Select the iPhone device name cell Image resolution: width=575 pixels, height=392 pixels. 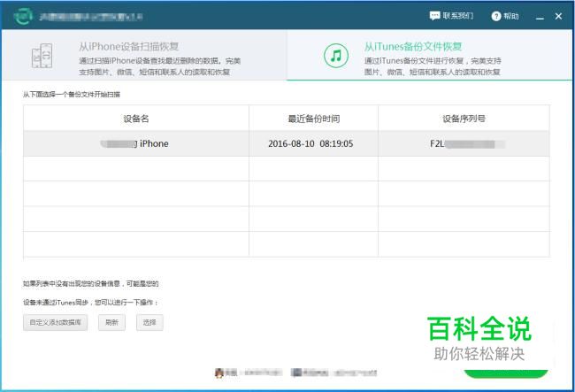(136, 143)
